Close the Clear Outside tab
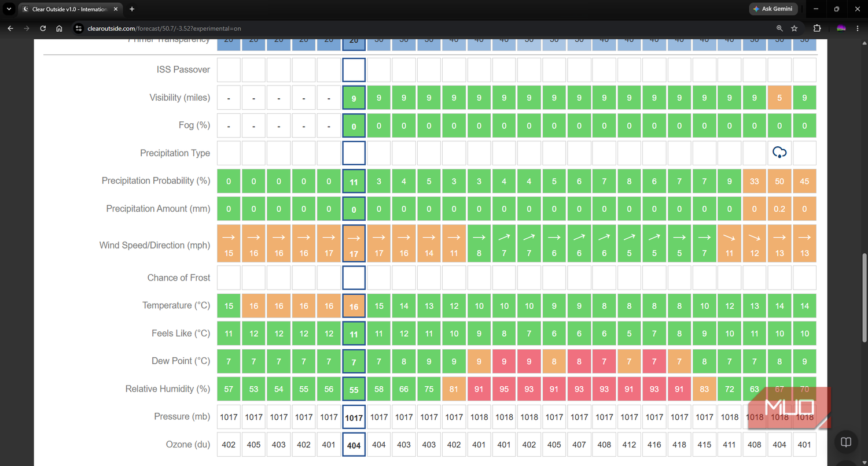The height and width of the screenshot is (466, 868). coord(115,9)
